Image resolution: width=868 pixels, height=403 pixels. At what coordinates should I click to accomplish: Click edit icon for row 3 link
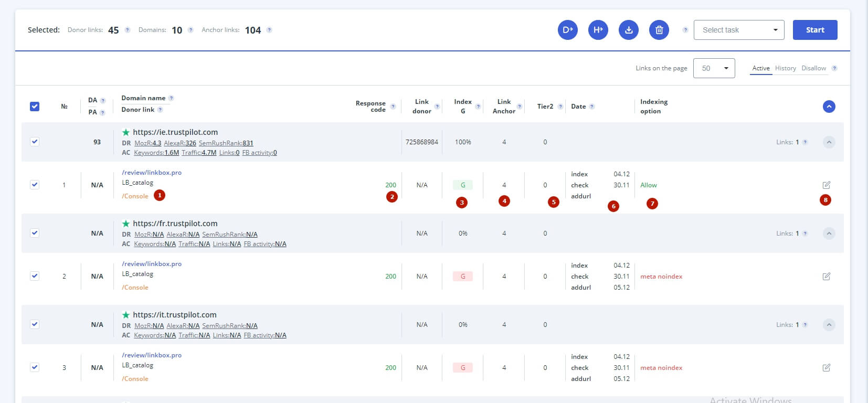coord(827,368)
